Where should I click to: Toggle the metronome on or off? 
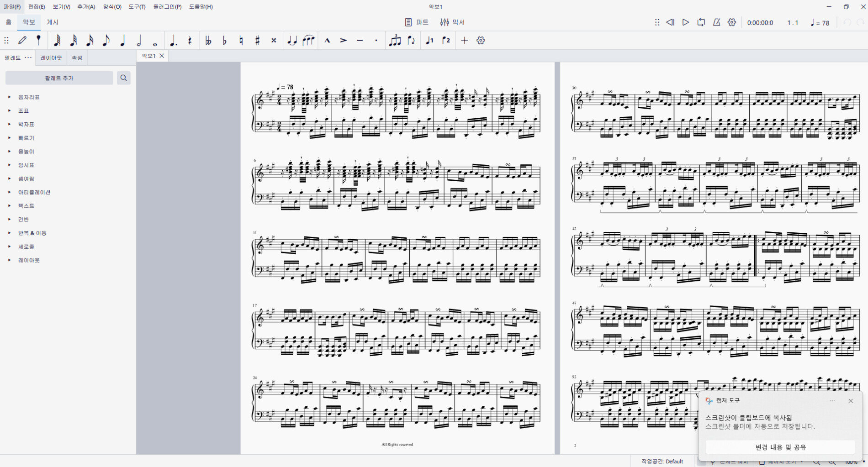tap(716, 22)
